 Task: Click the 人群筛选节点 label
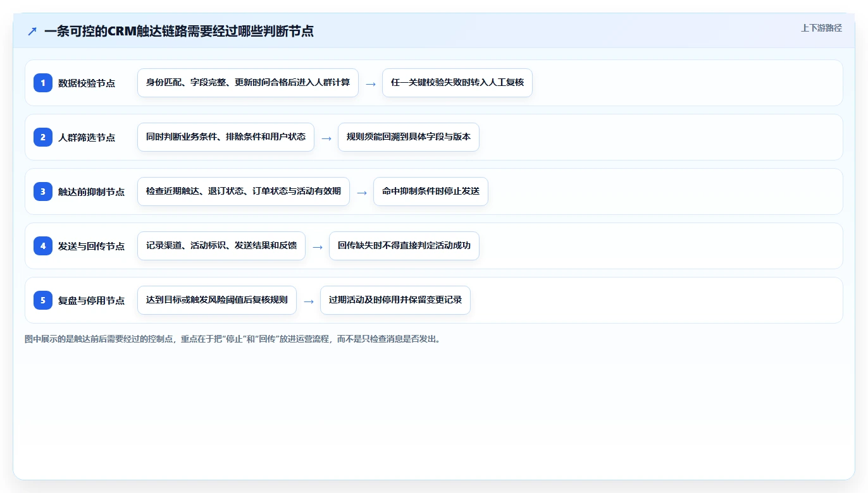(87, 137)
